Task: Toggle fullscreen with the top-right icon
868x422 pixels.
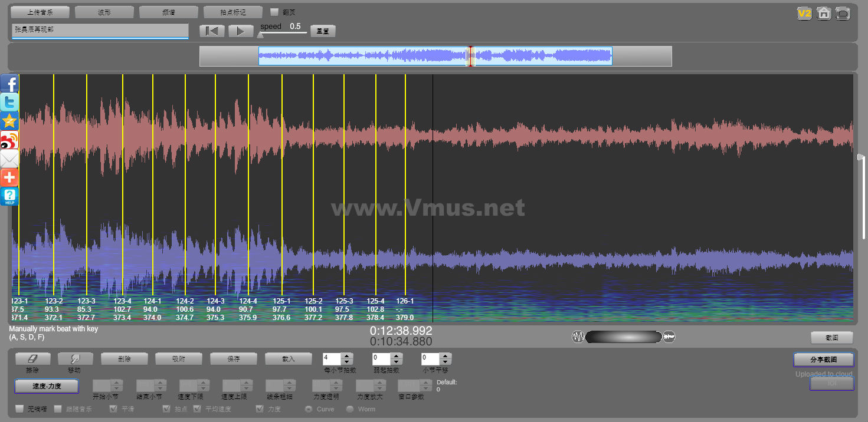Action: pyautogui.click(x=843, y=13)
